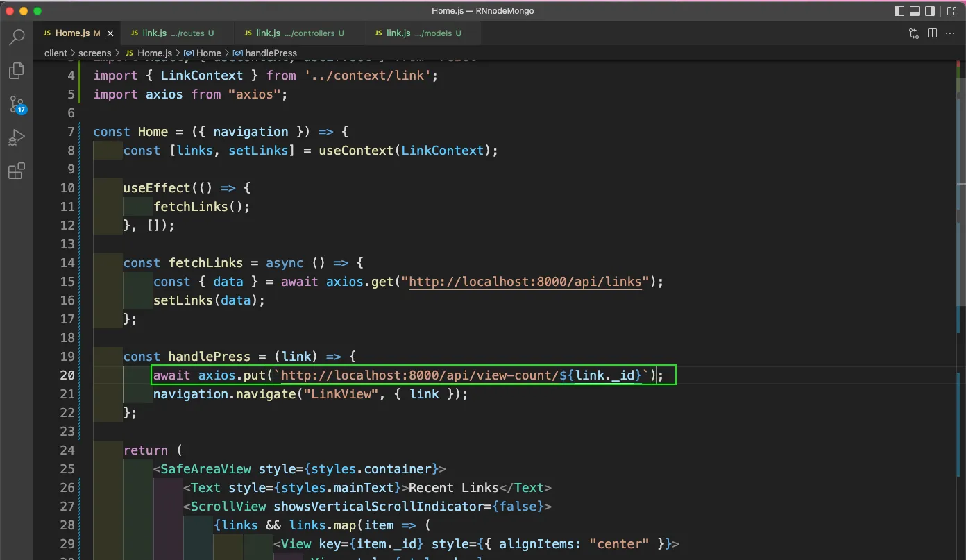Image resolution: width=966 pixels, height=560 pixels.
Task: Click the client breadcrumb segment
Action: (x=56, y=53)
